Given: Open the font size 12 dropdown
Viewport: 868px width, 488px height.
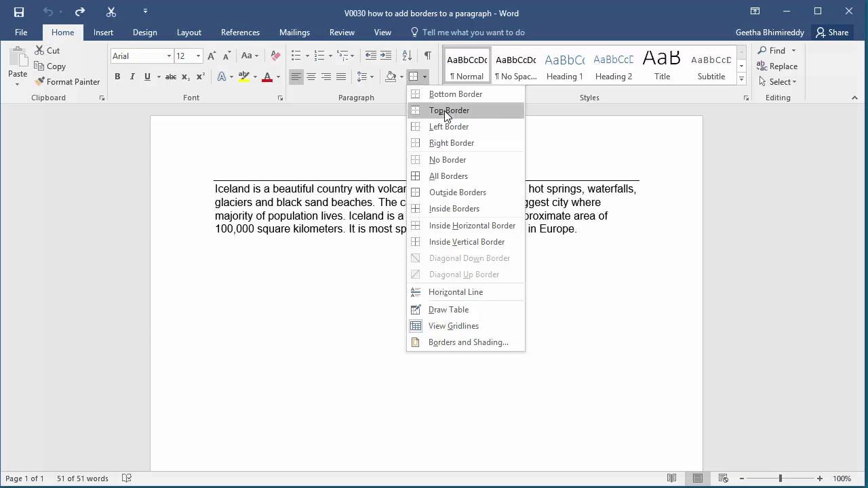Looking at the screenshot, I should (198, 56).
